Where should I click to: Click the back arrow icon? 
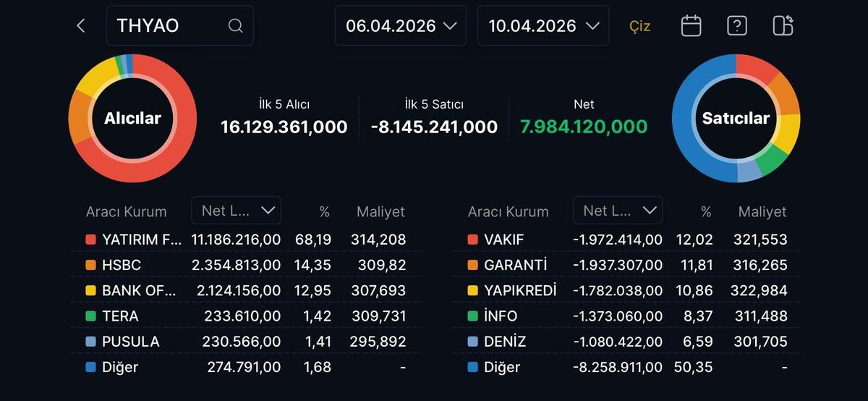81,26
